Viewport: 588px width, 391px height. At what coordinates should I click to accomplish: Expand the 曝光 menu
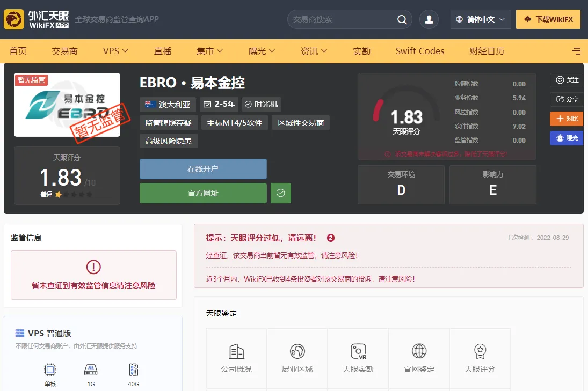tap(262, 51)
